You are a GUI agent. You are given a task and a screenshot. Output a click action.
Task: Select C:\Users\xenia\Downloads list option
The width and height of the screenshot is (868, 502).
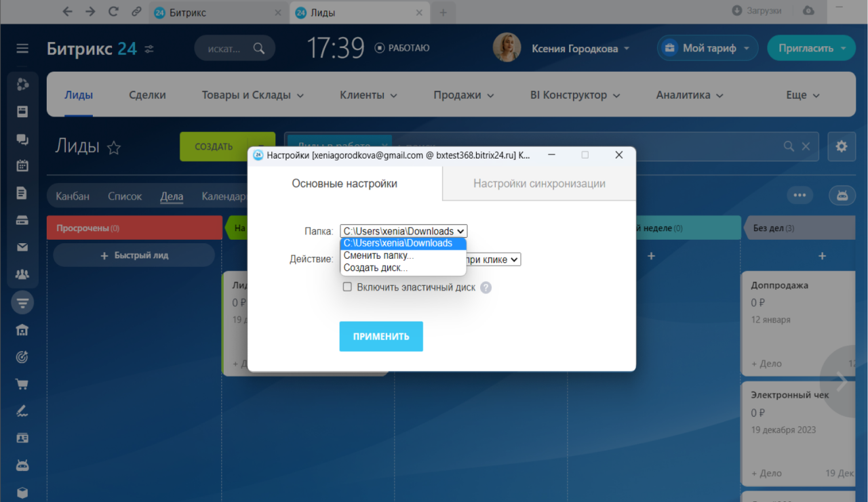point(403,243)
